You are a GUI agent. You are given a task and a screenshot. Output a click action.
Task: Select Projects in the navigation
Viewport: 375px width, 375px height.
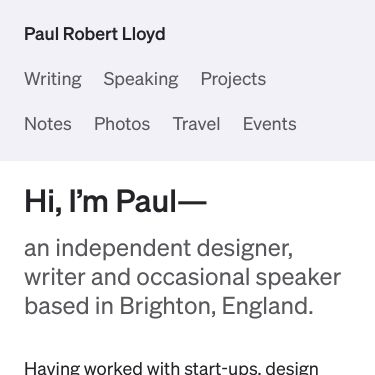pyautogui.click(x=233, y=79)
